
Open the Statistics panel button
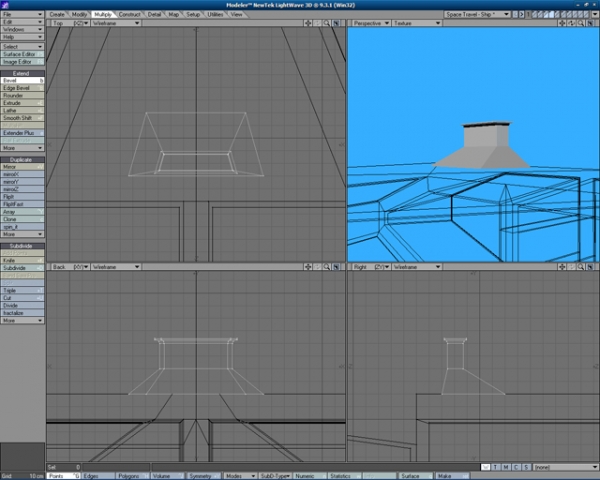(343, 476)
